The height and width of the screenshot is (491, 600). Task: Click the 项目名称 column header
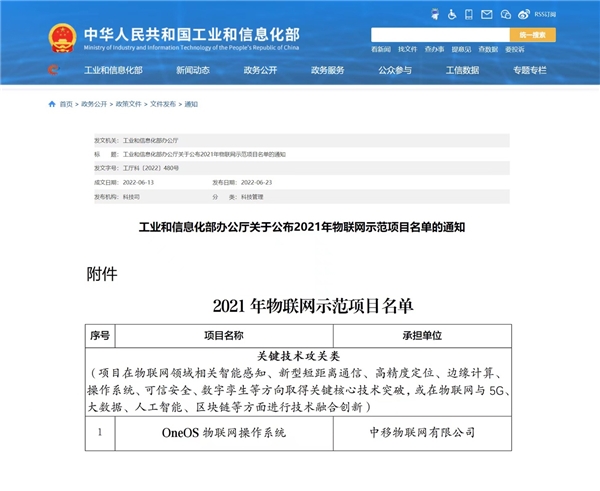(x=224, y=336)
